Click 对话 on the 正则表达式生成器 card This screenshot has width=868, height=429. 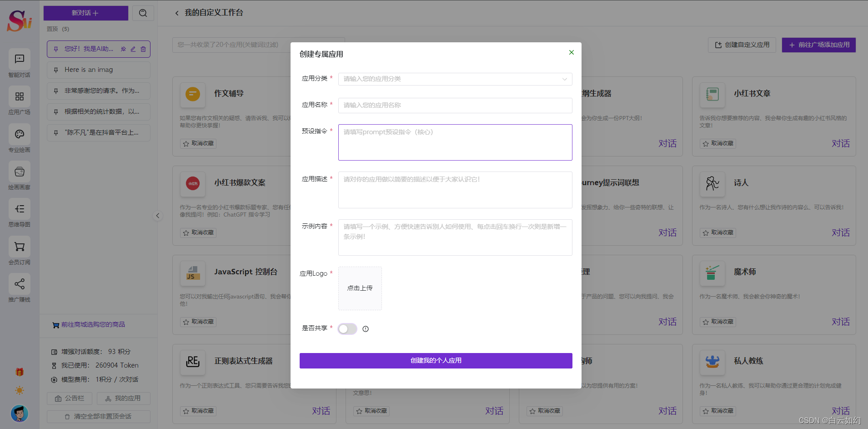pos(321,411)
